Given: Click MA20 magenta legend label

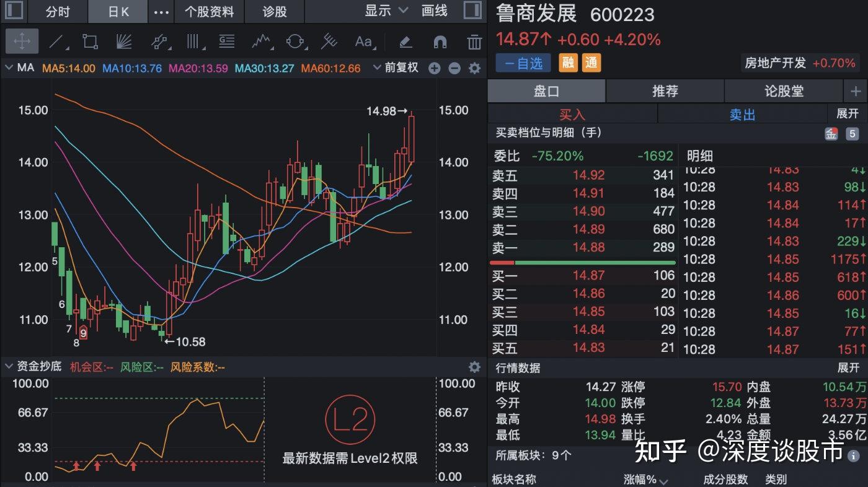Looking at the screenshot, I should click(x=198, y=68).
